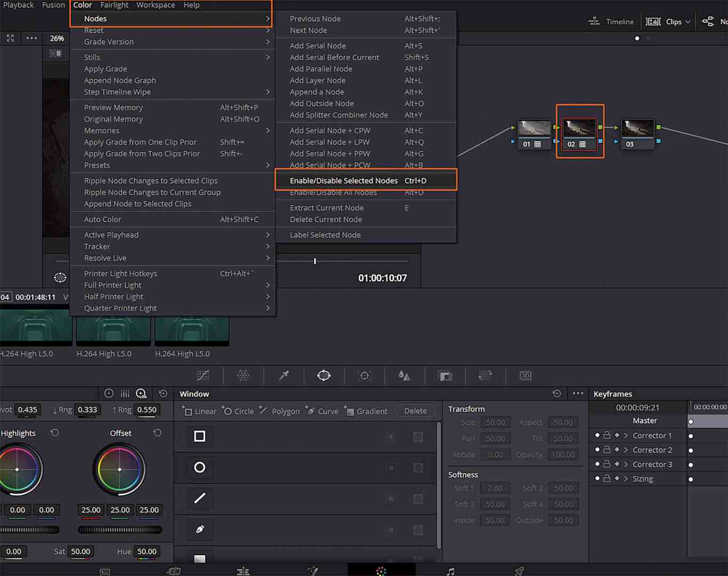Click the Offset master wheel slider

[x=120, y=530]
